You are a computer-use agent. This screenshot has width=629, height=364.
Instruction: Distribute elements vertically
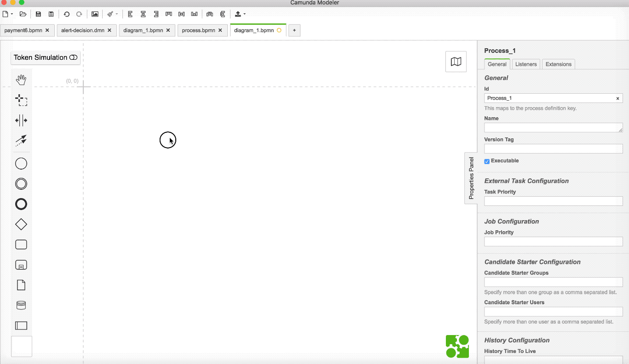[223, 14]
